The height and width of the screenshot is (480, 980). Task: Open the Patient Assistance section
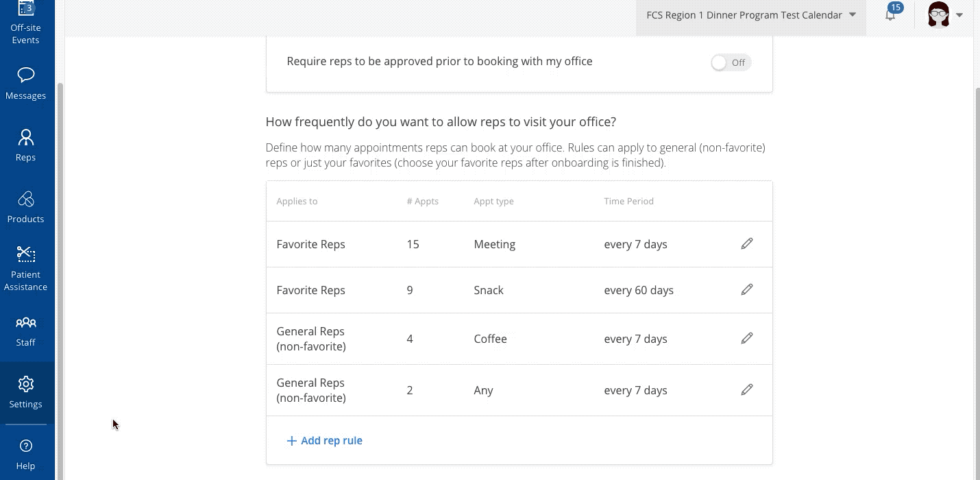(25, 267)
